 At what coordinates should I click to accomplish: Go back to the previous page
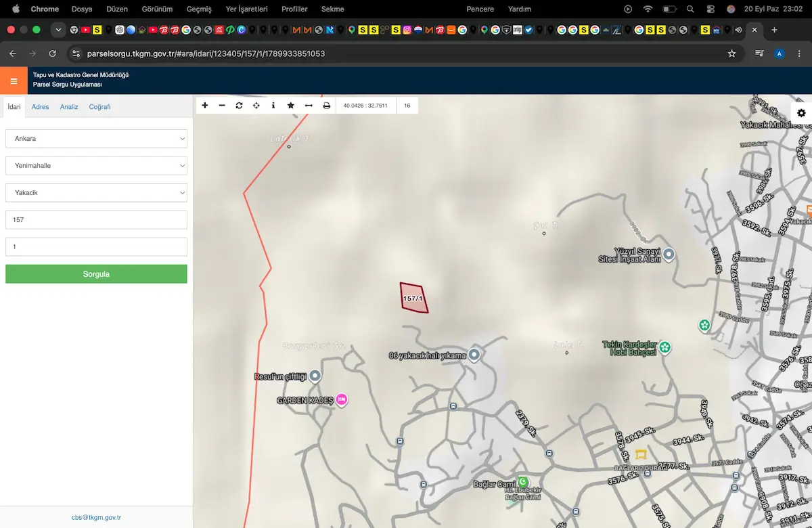(x=13, y=53)
